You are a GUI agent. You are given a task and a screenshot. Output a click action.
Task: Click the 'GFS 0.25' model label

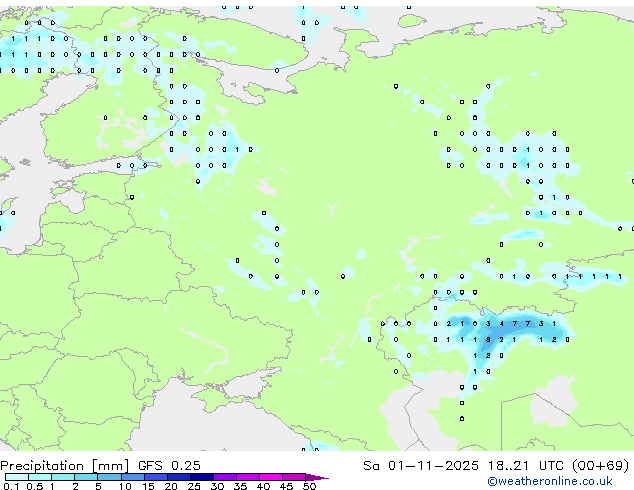(x=169, y=466)
